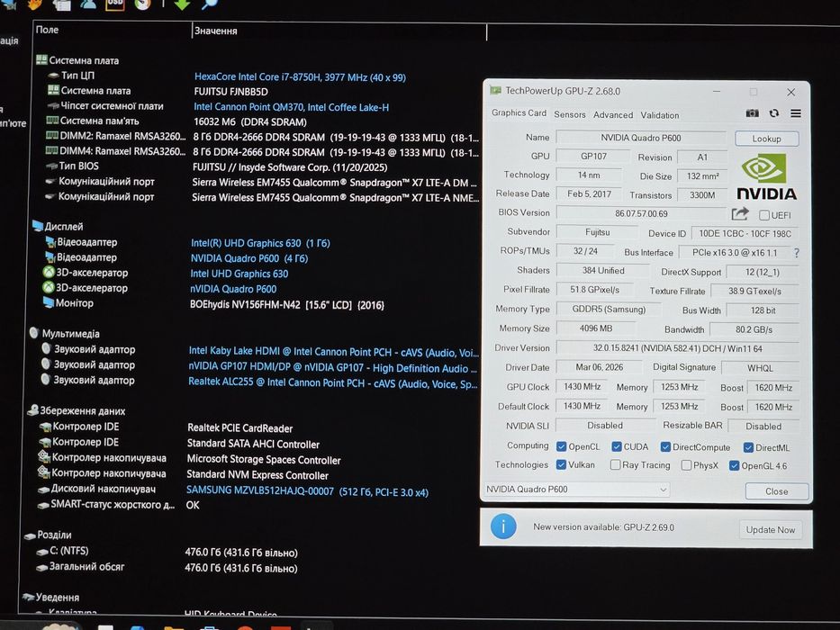Click the SMART-статус row icon

click(43, 505)
